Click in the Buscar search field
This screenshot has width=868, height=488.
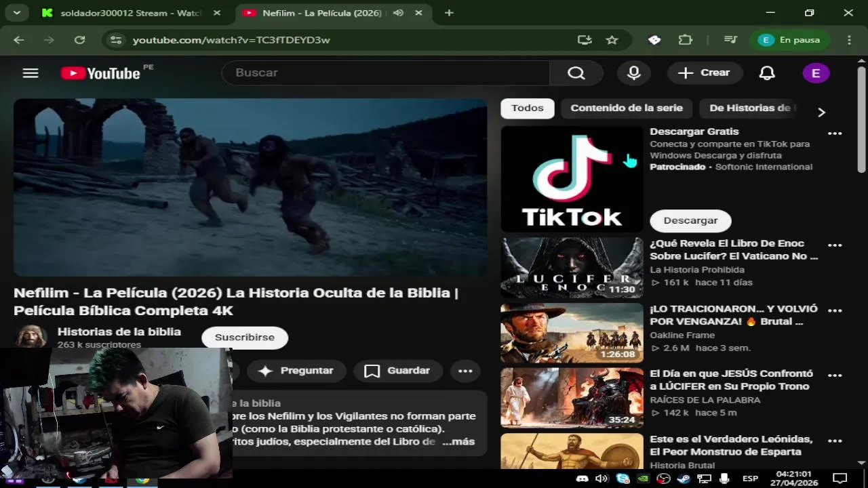point(385,73)
